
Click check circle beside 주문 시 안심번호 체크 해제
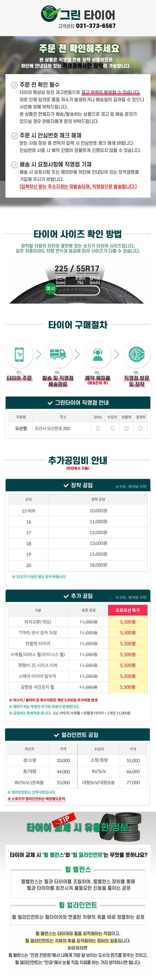(15, 135)
